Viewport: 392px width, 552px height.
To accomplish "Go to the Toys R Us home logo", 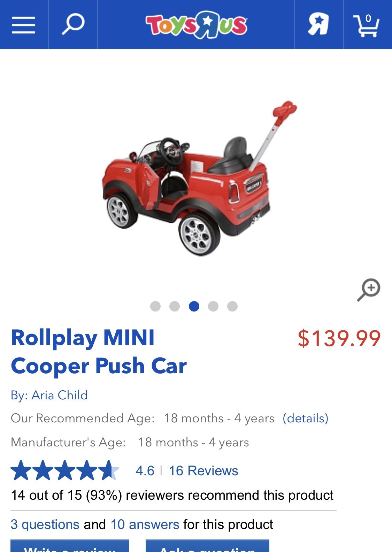I will coord(196,25).
